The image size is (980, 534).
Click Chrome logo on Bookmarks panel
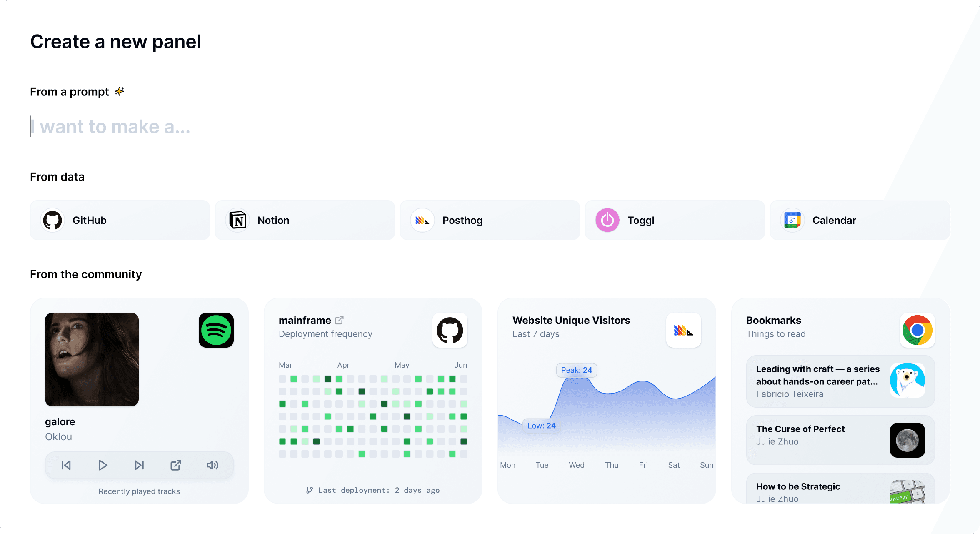917,330
